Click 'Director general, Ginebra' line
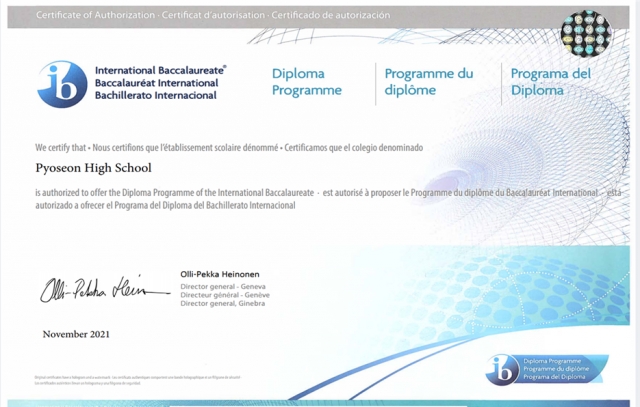The image size is (640, 407). pos(223,303)
